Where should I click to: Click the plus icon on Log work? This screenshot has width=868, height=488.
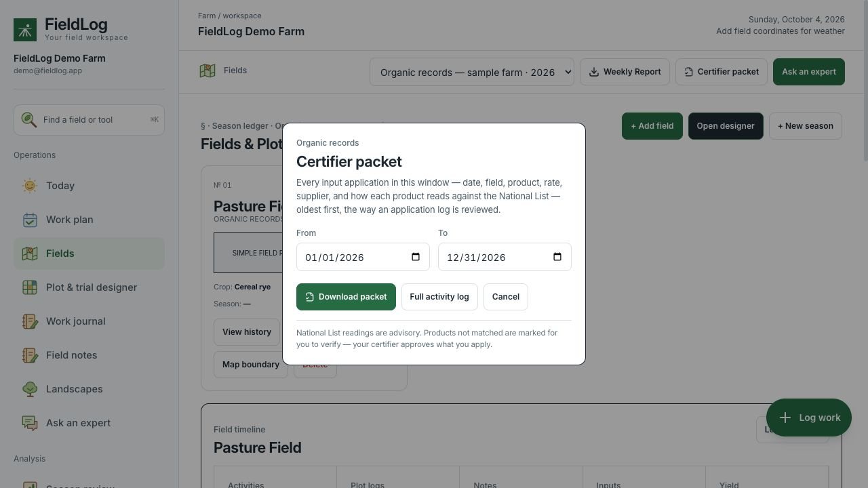coord(785,418)
